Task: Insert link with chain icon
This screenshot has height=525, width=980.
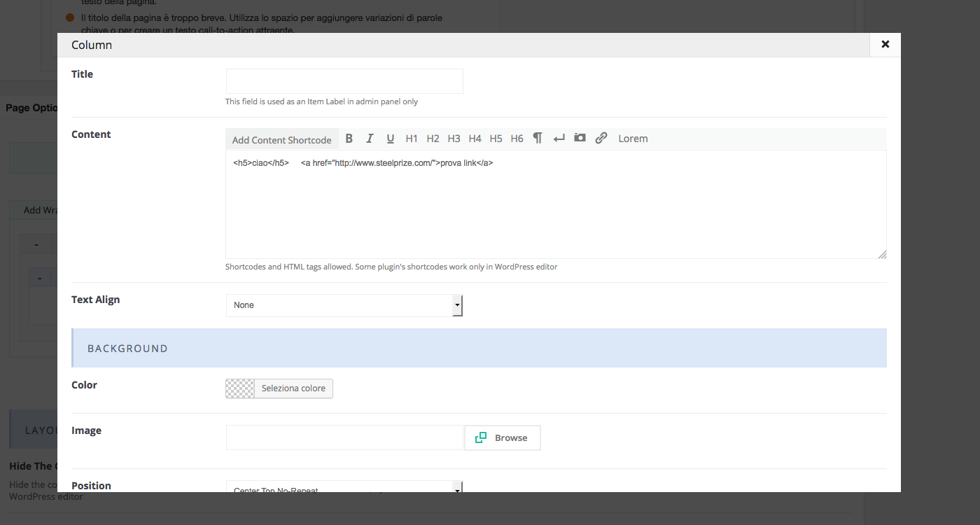Action: pyautogui.click(x=601, y=139)
